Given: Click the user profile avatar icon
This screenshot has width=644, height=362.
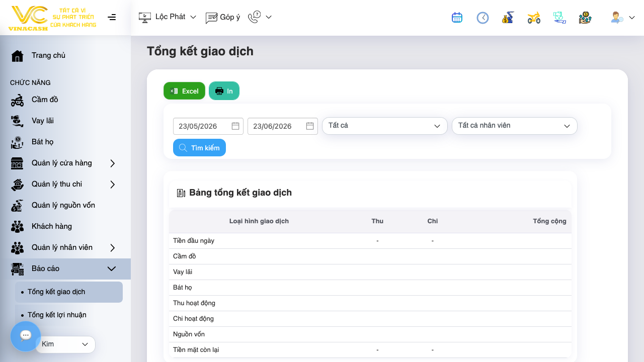Looking at the screenshot, I should [617, 18].
